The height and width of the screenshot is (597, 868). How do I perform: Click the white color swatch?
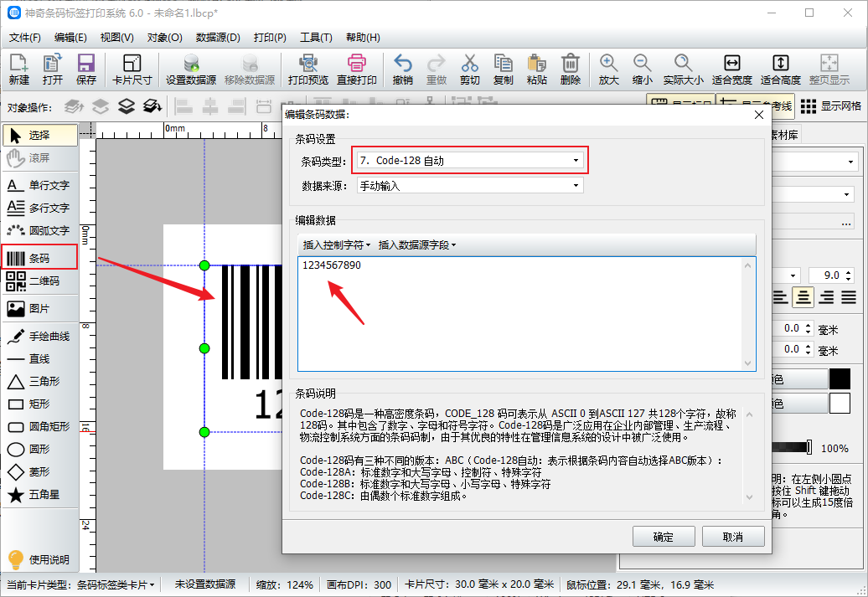840,404
